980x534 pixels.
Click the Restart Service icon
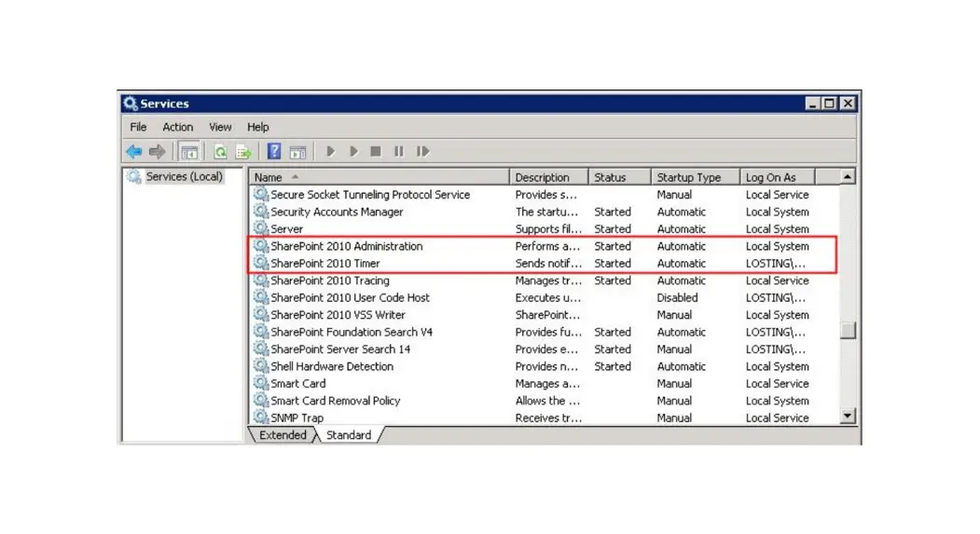coord(423,151)
